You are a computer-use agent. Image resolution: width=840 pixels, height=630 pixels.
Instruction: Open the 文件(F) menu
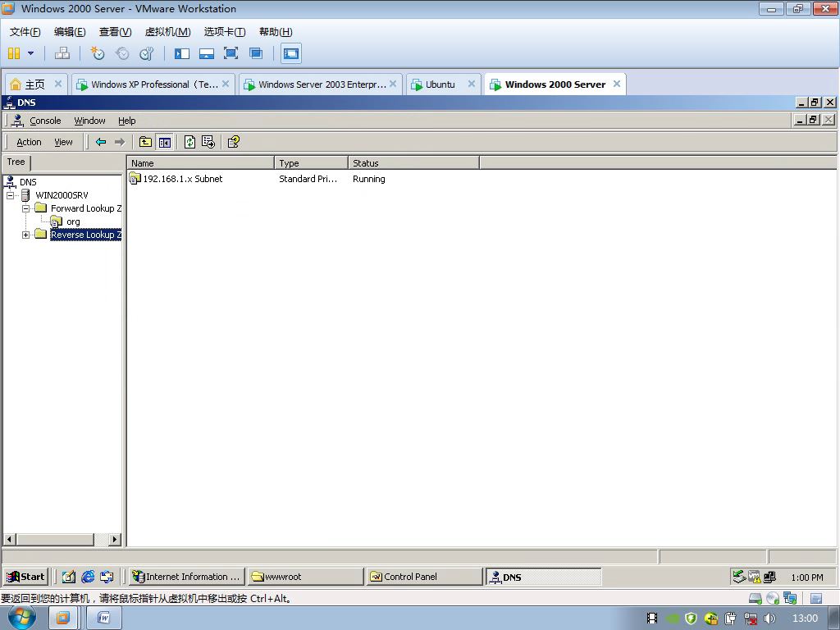click(25, 32)
